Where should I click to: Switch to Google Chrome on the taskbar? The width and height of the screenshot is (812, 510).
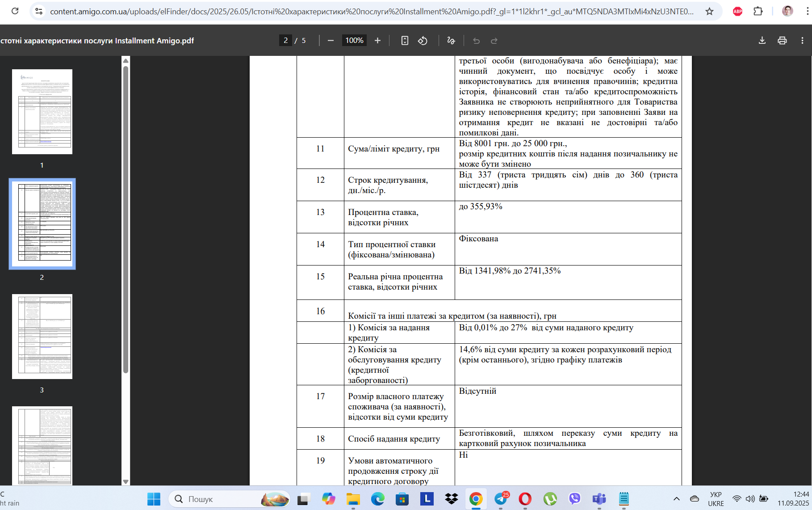pyautogui.click(x=476, y=499)
